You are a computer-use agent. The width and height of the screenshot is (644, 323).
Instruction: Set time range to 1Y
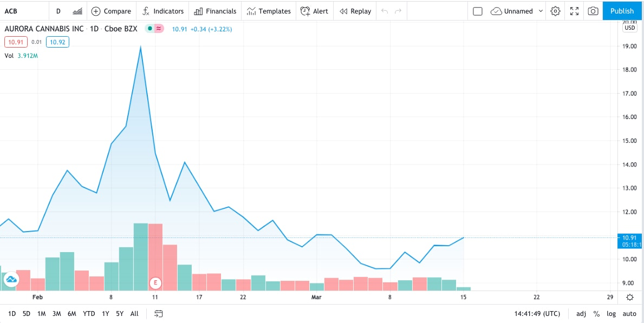[105, 314]
